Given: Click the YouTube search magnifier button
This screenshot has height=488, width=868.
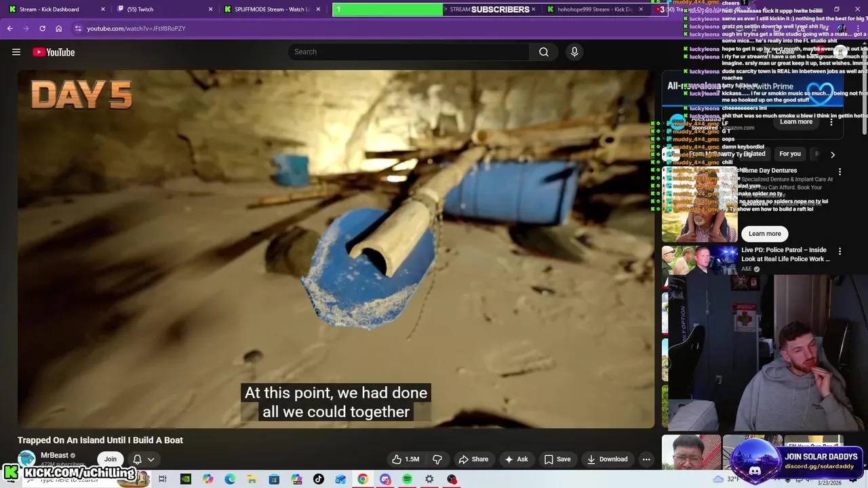Looking at the screenshot, I should click(x=544, y=52).
